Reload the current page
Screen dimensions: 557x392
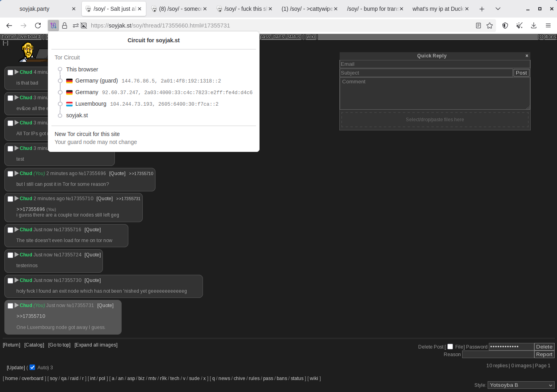[x=38, y=26]
